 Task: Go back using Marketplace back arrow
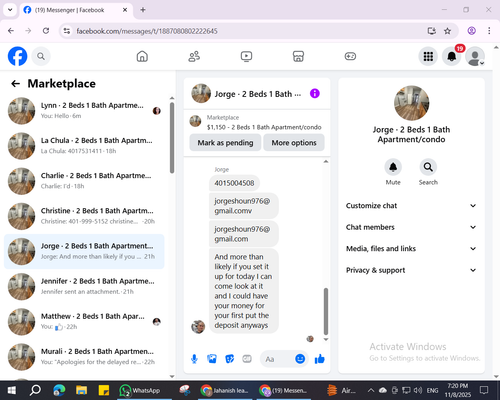click(15, 84)
